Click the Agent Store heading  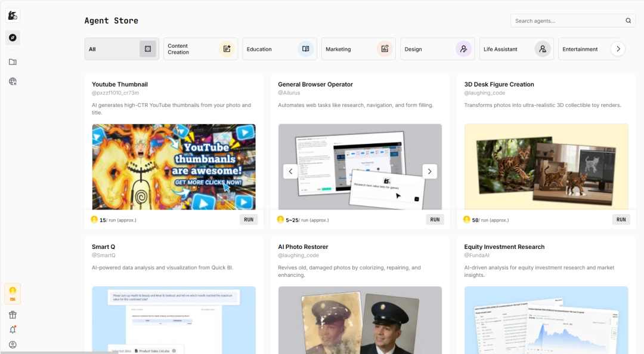pyautogui.click(x=112, y=20)
